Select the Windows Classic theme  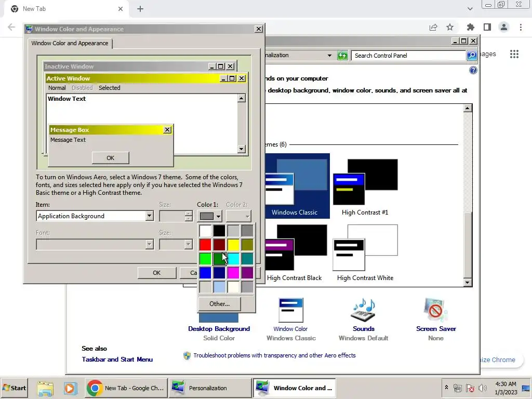tap(297, 185)
